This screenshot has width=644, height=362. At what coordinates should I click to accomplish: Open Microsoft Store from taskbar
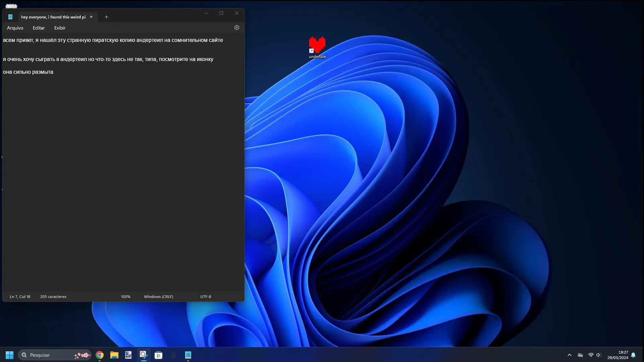(x=159, y=355)
